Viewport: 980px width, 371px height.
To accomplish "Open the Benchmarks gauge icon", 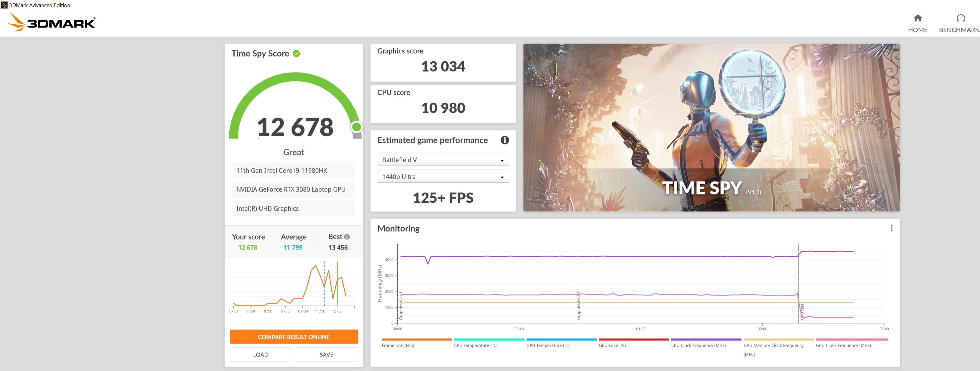I will pos(961,18).
